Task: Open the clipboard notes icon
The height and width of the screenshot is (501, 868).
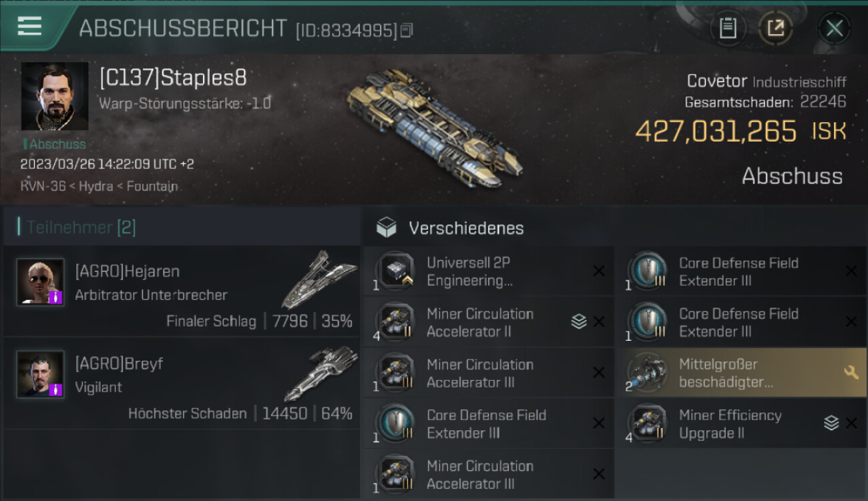Action: [x=728, y=28]
